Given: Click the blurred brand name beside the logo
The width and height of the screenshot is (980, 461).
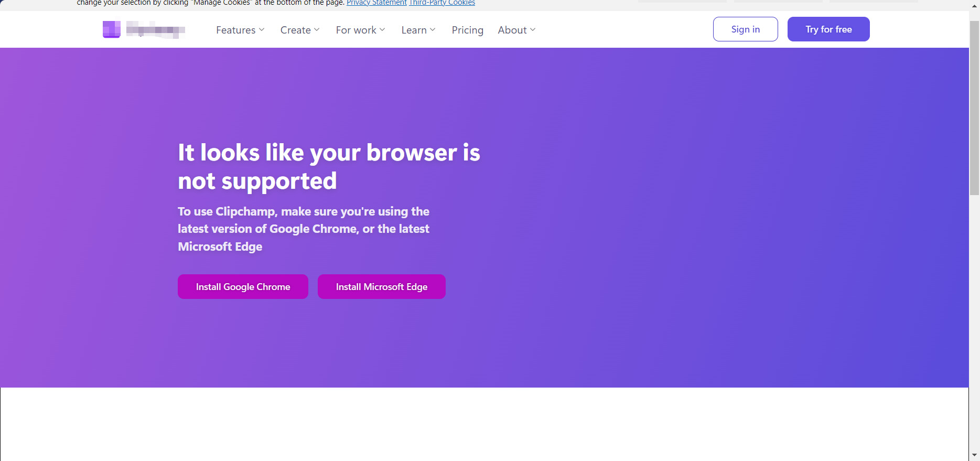Looking at the screenshot, I should click(156, 29).
